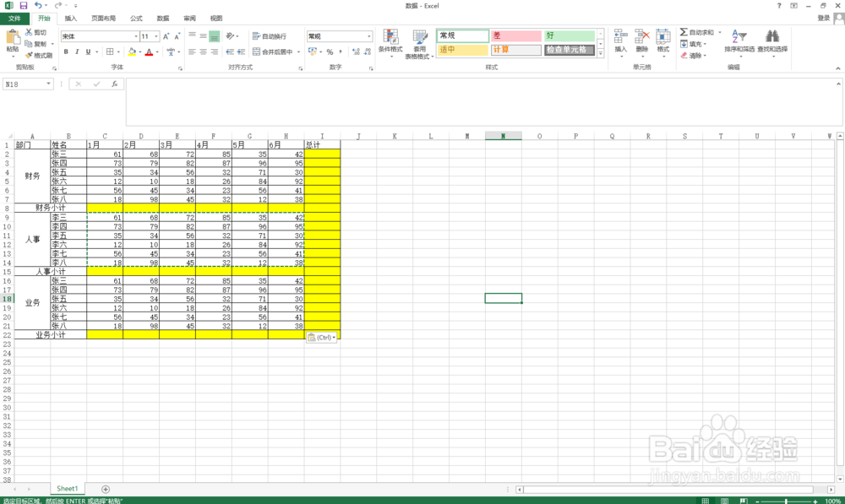Open the Conditional Formatting (条件格式) menu
Screen dimensions: 845x504
[x=390, y=43]
